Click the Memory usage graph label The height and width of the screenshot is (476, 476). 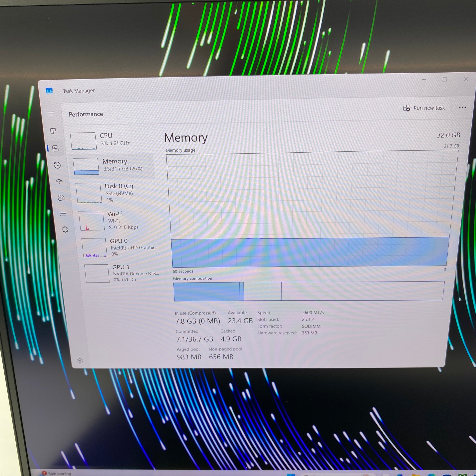pyautogui.click(x=180, y=150)
